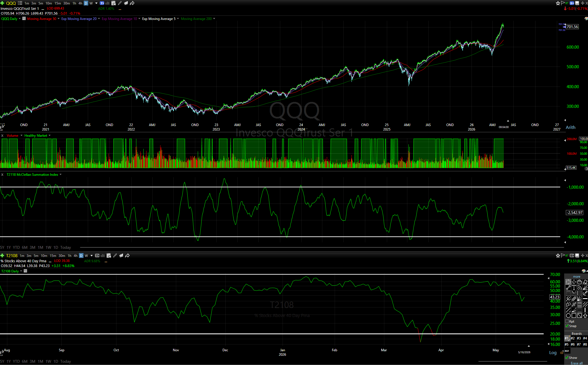Expand the timeframe dropdown after W on QQQ
588x365 pixels.
tap(96, 3)
